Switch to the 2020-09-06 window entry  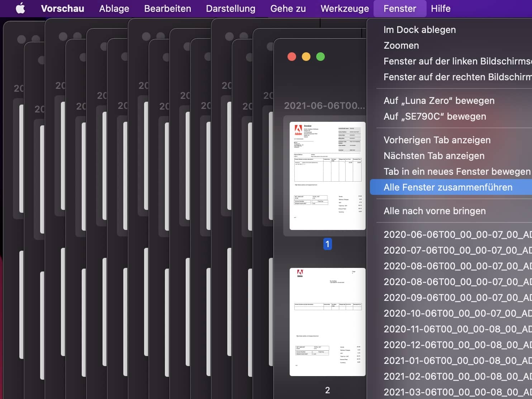click(x=451, y=298)
